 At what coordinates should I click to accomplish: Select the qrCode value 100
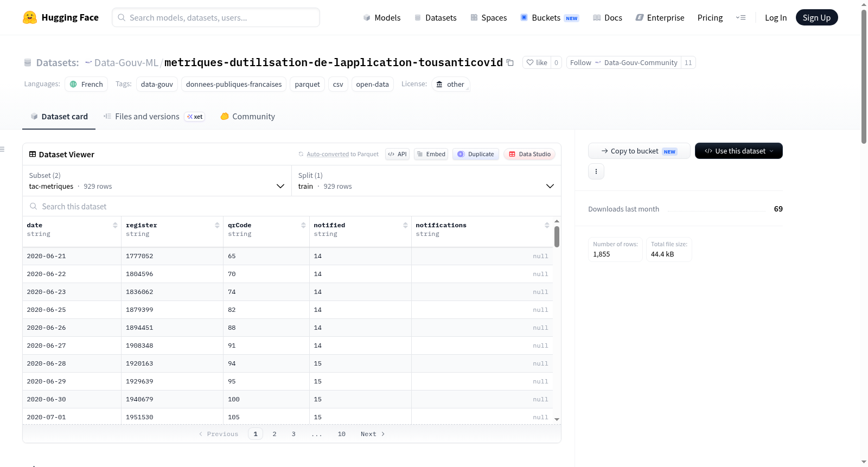(266, 399)
